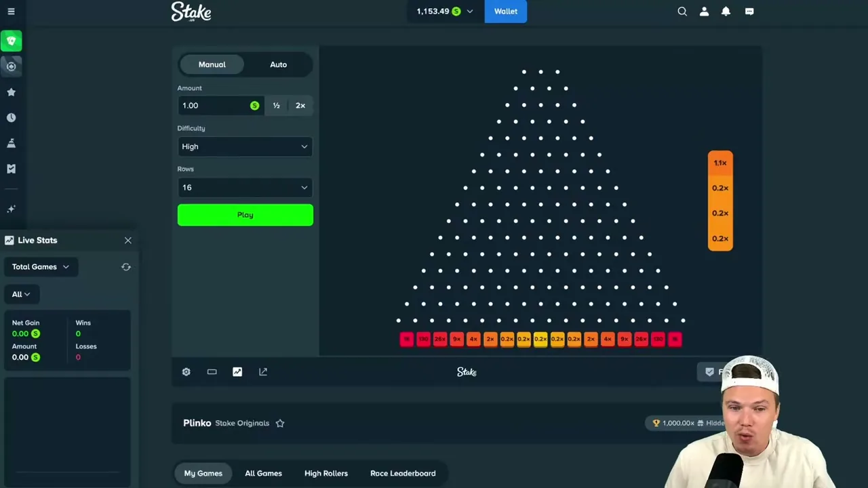Toggle the Live Stats chart icon
The width and height of the screenshot is (868, 488).
237,372
